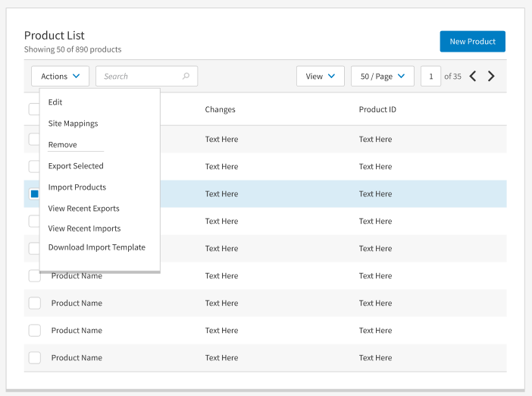Go to next page arrow
Viewport: 532px width, 396px height.
coord(491,76)
